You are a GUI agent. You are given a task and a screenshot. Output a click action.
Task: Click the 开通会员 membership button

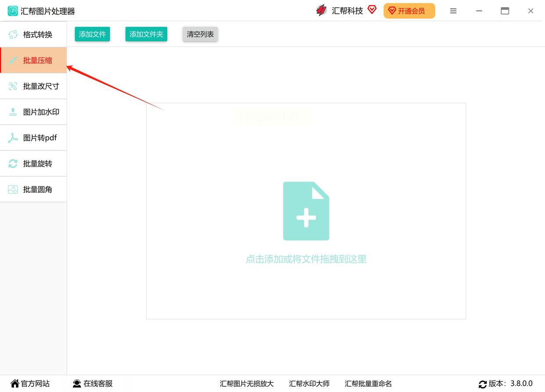(409, 11)
